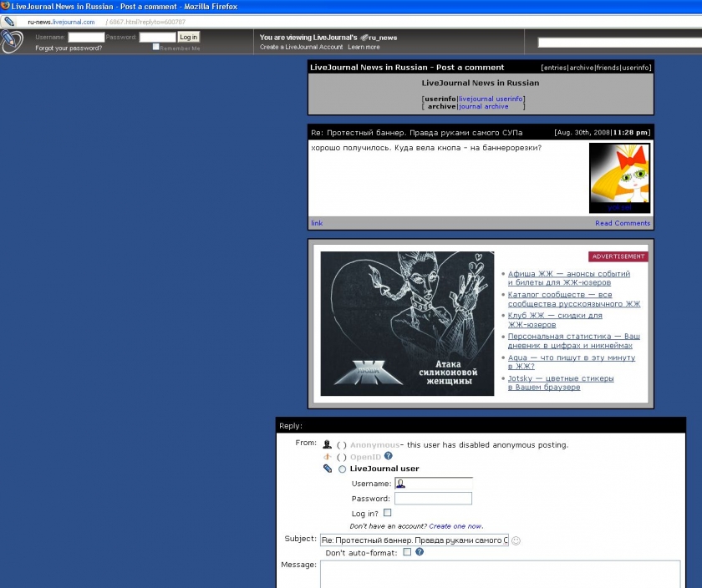702x588 pixels.
Task: Open the journal archive link
Action: pyautogui.click(x=484, y=107)
